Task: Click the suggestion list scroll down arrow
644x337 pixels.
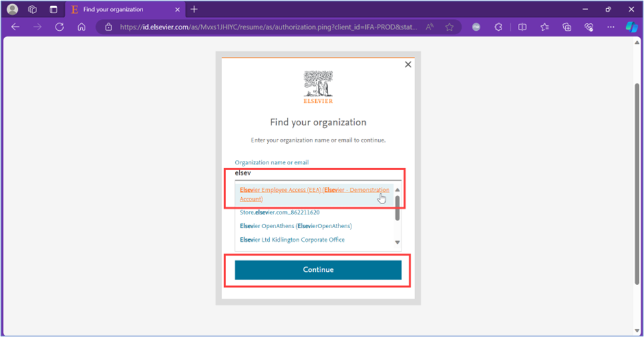Action: [x=397, y=242]
